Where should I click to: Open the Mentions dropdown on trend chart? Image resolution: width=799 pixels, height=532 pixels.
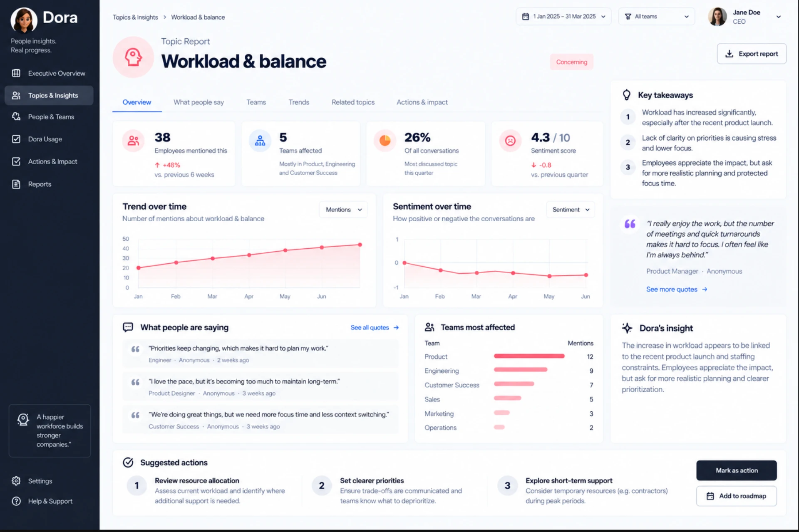tap(344, 210)
